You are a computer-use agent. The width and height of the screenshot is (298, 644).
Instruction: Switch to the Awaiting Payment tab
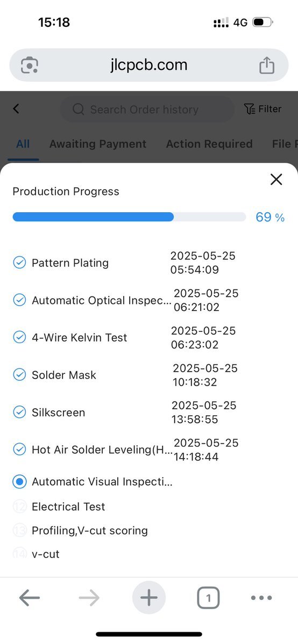click(98, 144)
